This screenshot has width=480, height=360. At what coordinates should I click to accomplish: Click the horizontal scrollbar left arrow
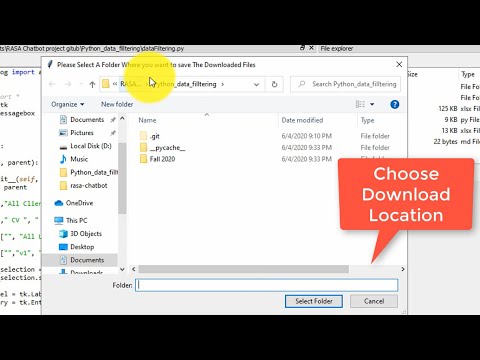[134, 269]
